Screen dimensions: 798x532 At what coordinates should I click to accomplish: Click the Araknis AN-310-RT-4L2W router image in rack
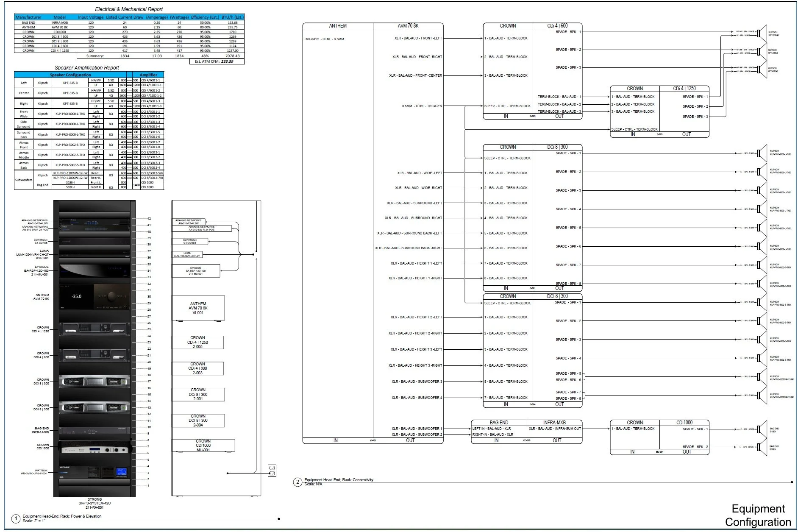[x=95, y=221]
